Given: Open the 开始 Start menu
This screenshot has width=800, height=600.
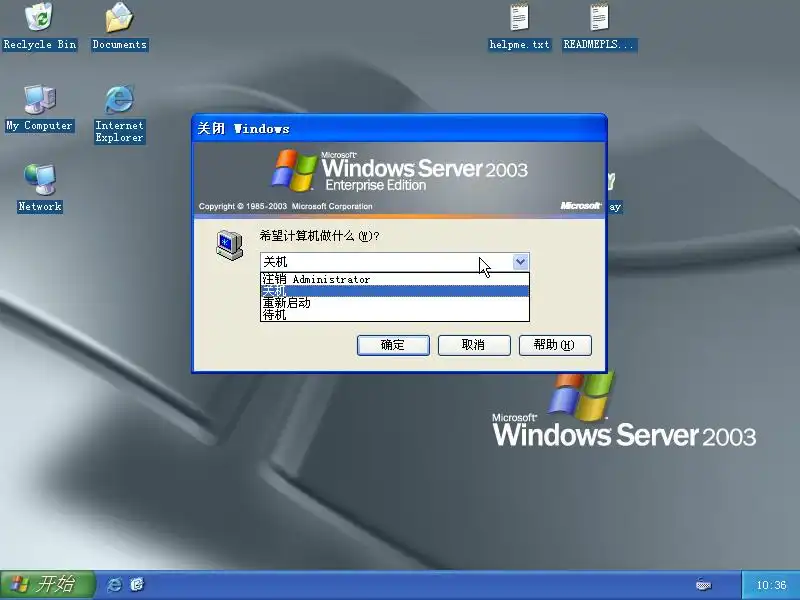Looking at the screenshot, I should pyautogui.click(x=47, y=584).
